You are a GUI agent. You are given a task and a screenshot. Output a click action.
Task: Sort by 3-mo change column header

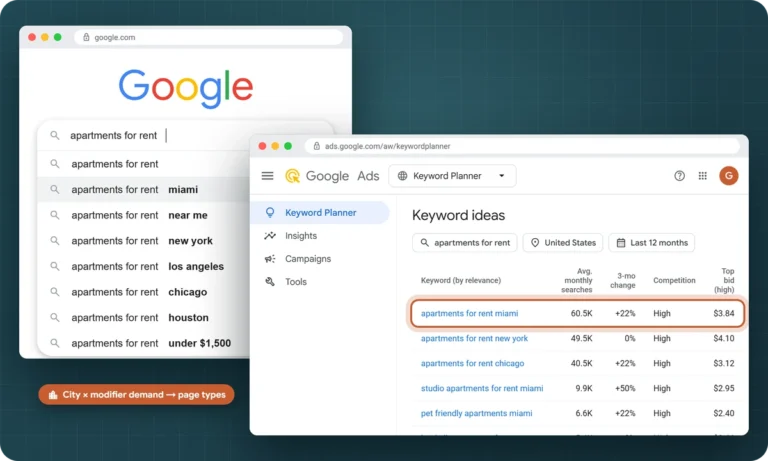click(x=623, y=280)
